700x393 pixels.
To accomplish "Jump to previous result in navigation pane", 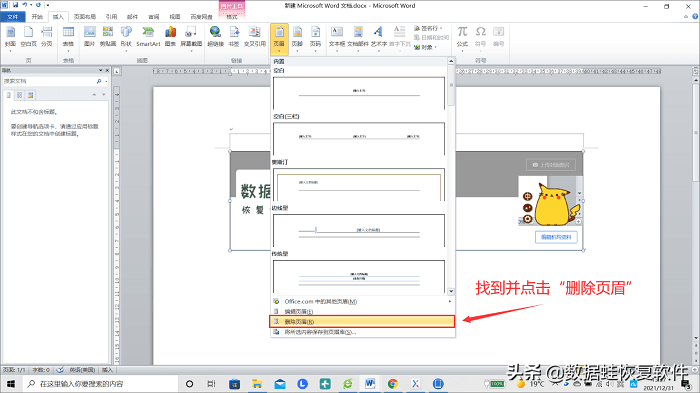I will tap(94, 95).
